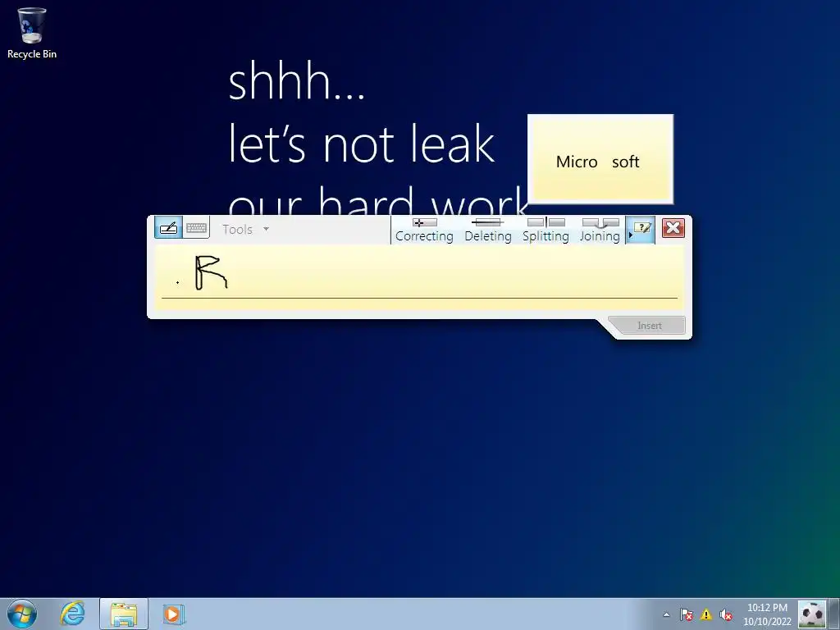Click the Show desktop strip
840x630 pixels.
[x=834, y=614]
